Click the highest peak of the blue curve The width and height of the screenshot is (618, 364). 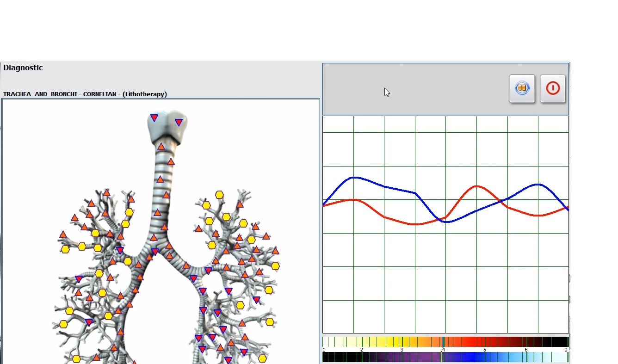point(355,177)
